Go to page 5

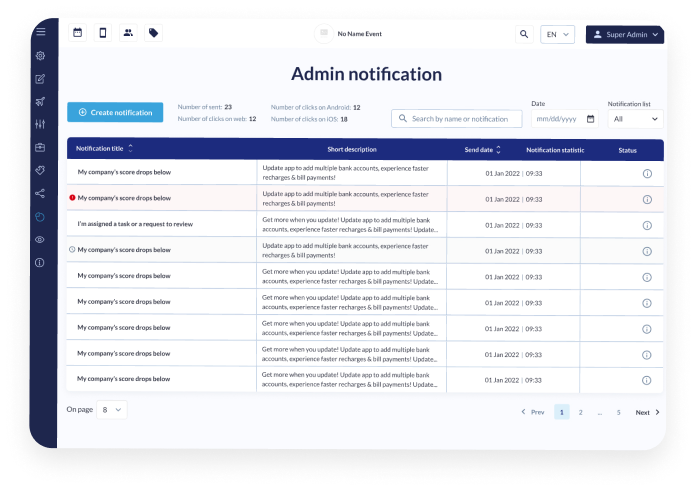click(x=618, y=412)
